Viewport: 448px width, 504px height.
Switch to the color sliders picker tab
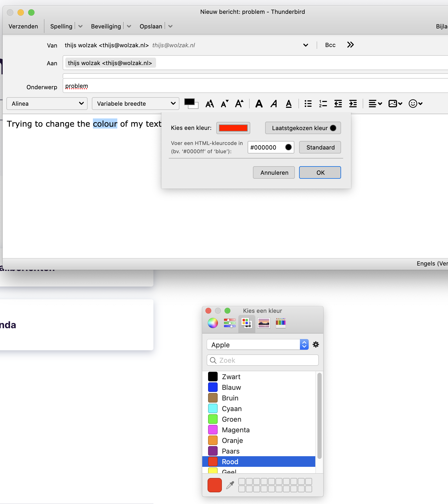click(230, 323)
